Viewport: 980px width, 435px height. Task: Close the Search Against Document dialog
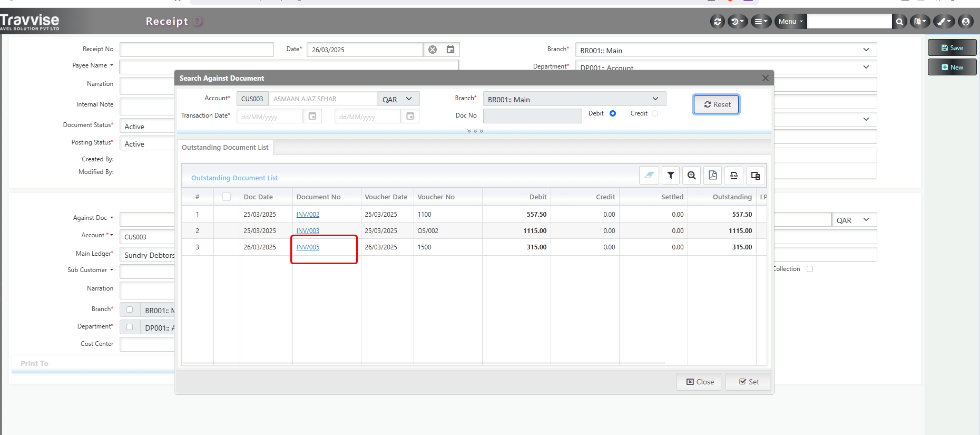tap(765, 78)
